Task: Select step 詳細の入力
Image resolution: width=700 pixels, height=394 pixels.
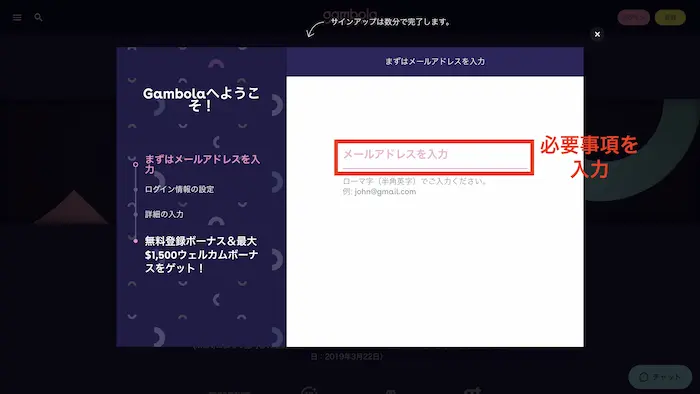Action: pos(164,214)
